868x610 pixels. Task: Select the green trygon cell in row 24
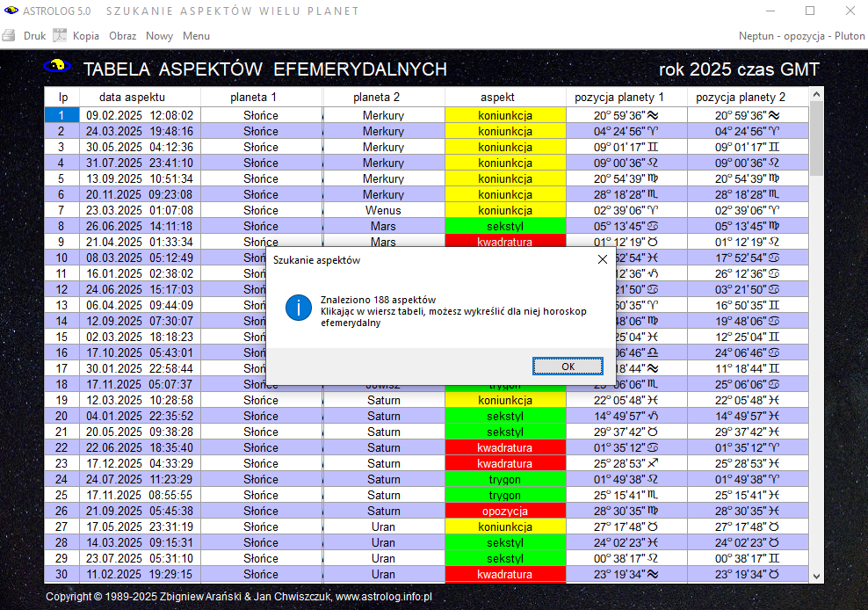coord(505,479)
